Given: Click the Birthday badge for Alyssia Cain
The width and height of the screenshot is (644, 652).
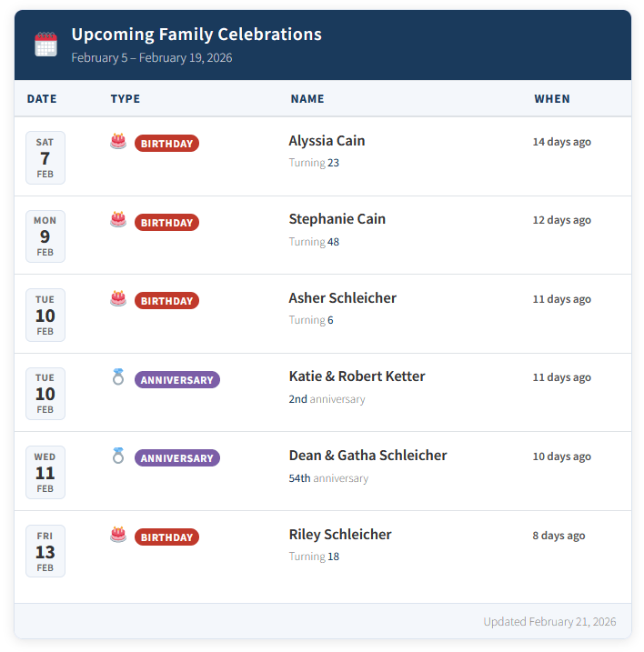Looking at the screenshot, I should click(166, 144).
